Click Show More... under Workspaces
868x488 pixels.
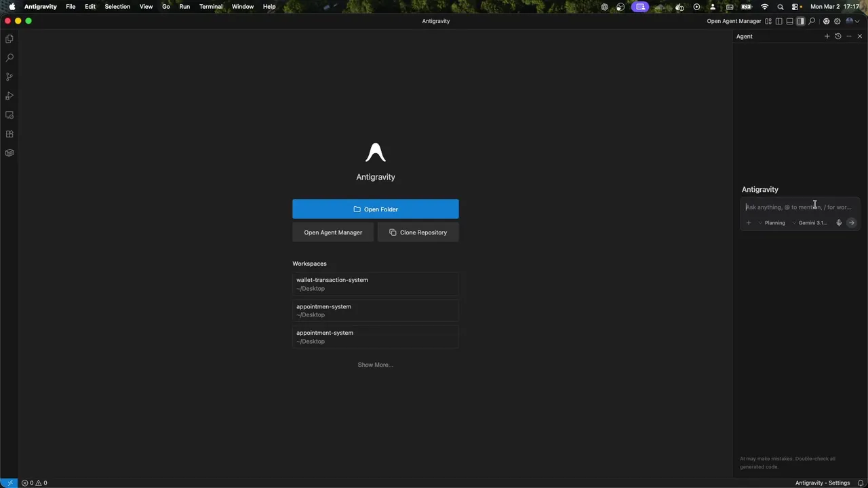[x=375, y=365]
